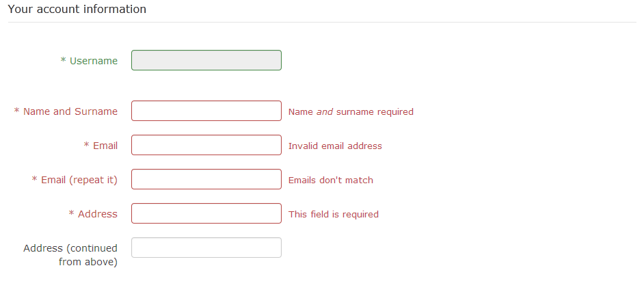Select the Email (repeat it) input box
The height and width of the screenshot is (281, 644).
click(x=206, y=179)
